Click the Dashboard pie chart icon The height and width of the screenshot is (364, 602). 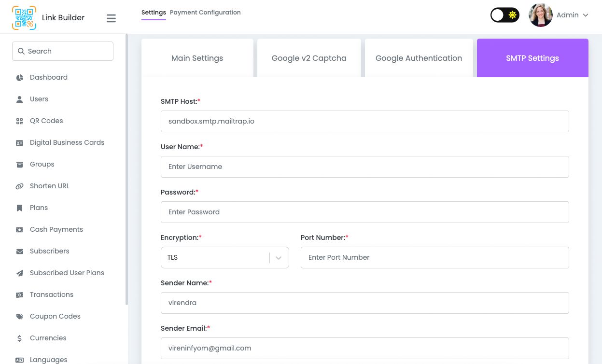[x=20, y=78]
